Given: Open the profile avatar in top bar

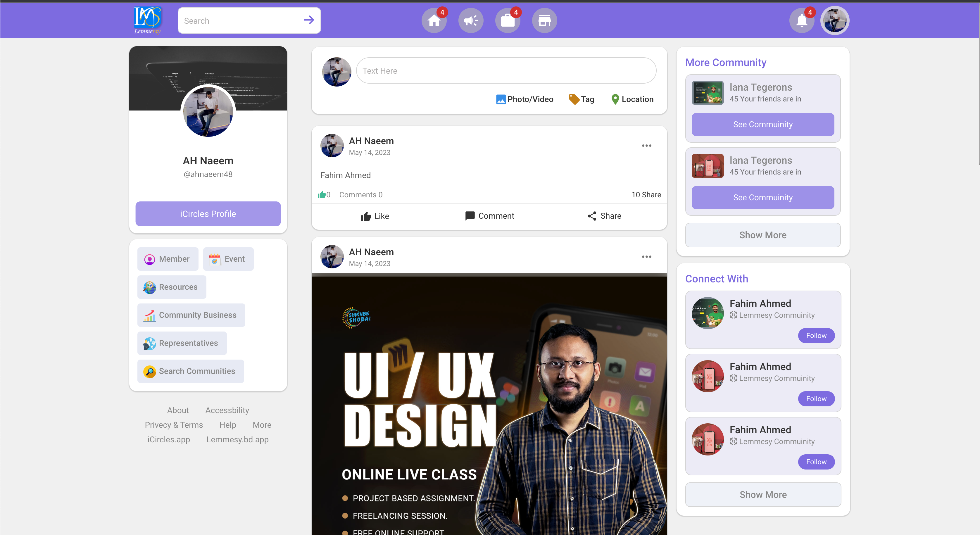Looking at the screenshot, I should 835,20.
